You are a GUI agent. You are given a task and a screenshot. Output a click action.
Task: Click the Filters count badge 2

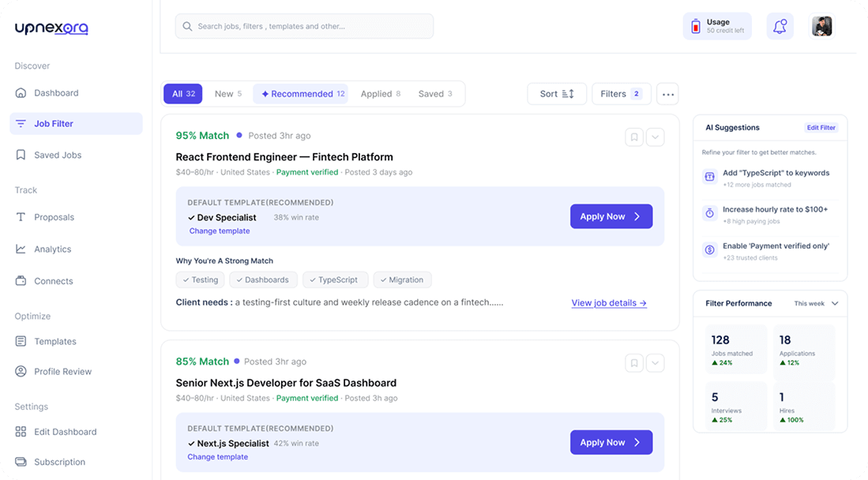[x=636, y=94]
